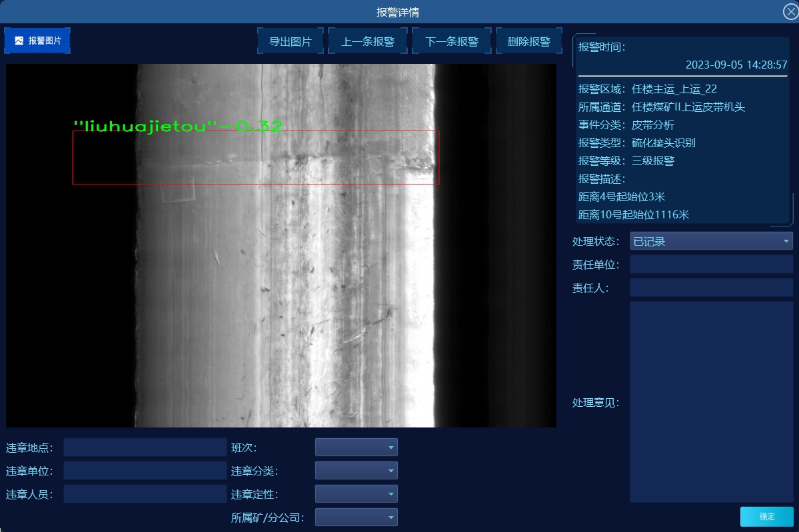The image size is (799, 532).
Task: Go to 下一条报警
Action: coord(452,41)
